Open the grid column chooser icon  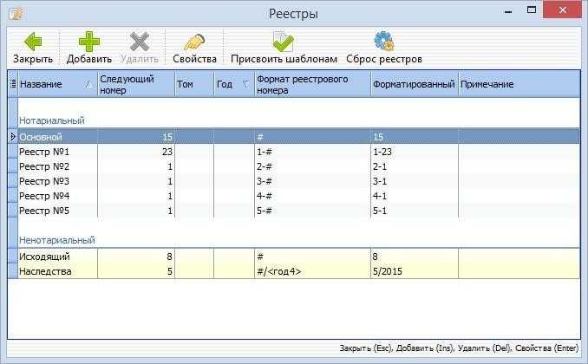pyautogui.click(x=13, y=84)
